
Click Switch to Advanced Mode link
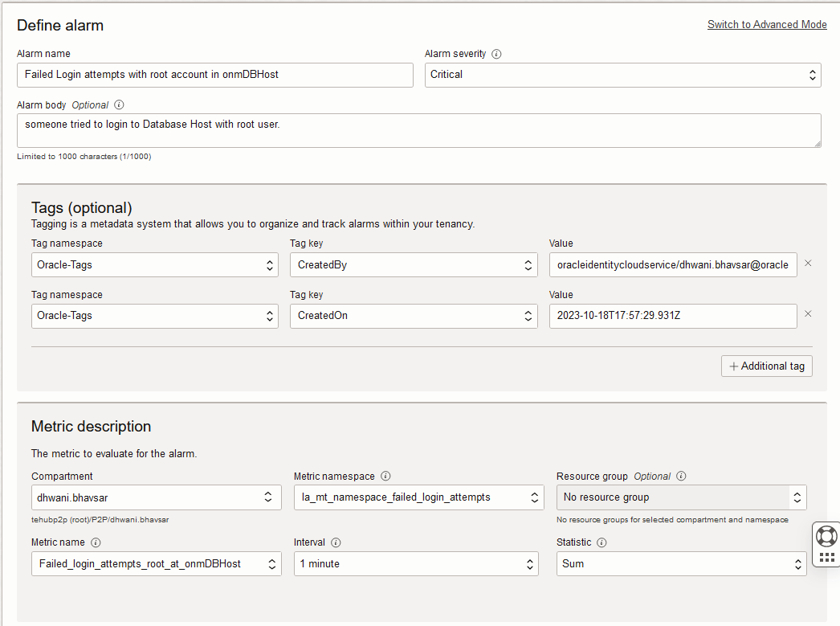click(x=767, y=25)
